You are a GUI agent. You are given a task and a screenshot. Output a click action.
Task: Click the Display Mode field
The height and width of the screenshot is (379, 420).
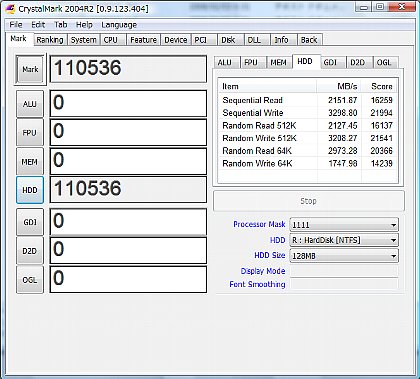(x=344, y=271)
